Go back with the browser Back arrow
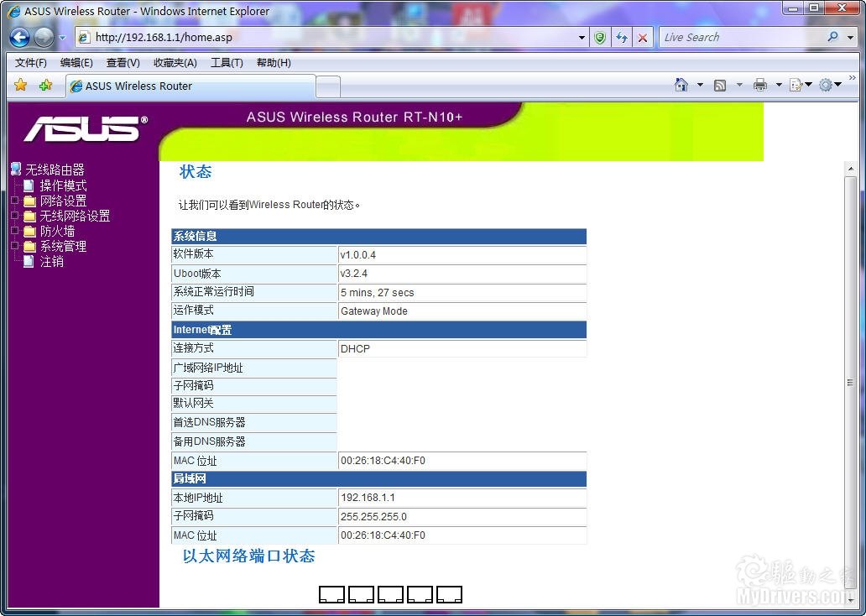 (x=20, y=38)
